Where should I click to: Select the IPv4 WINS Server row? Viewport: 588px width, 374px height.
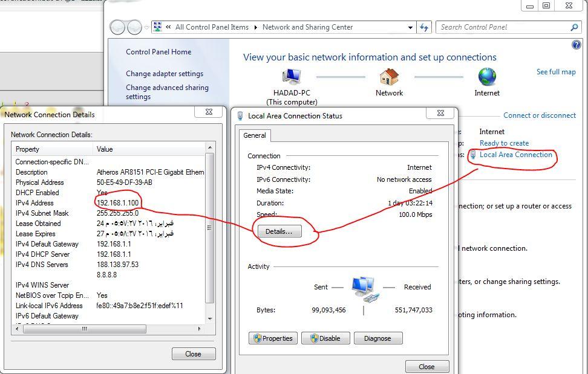pyautogui.click(x=108, y=285)
